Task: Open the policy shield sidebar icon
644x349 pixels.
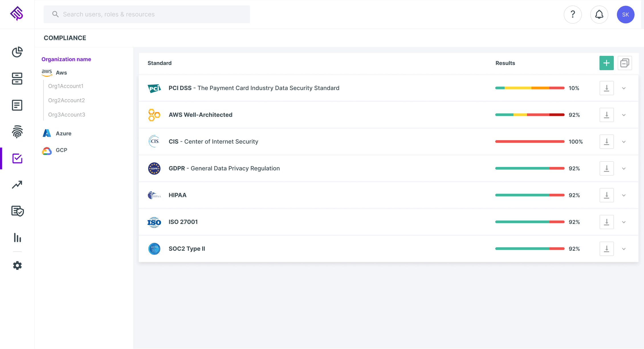Action: pos(17,211)
